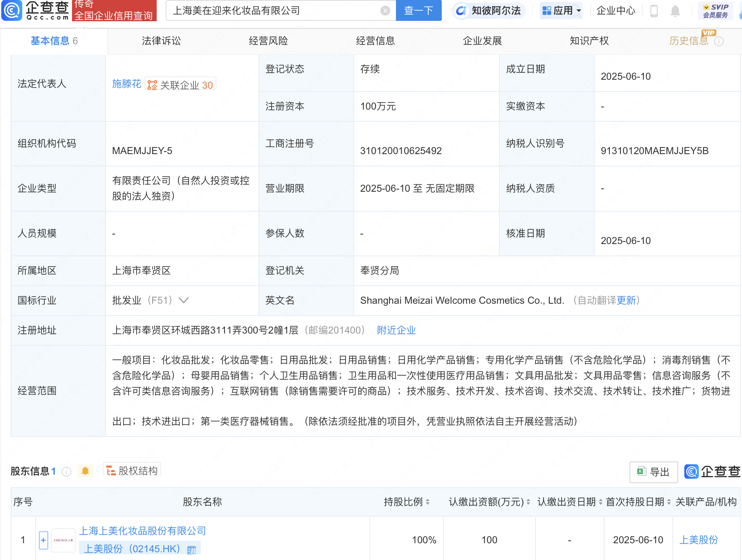
Task: Open 企业中心 link in header
Action: point(616,11)
